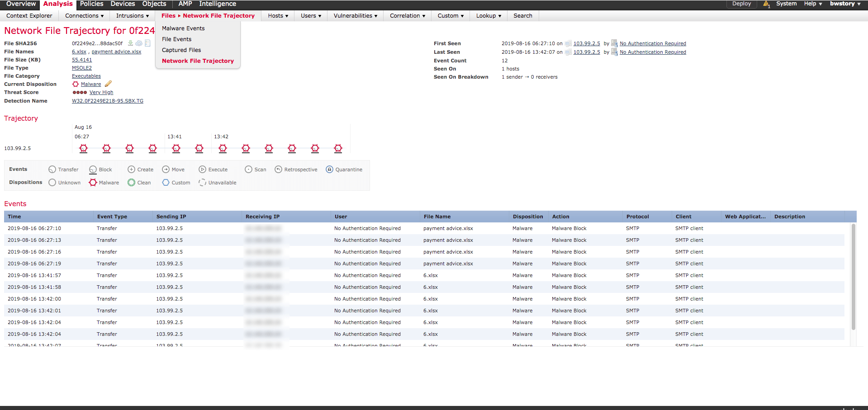Click the Deploy button
This screenshot has width=868, height=410.
[741, 4]
